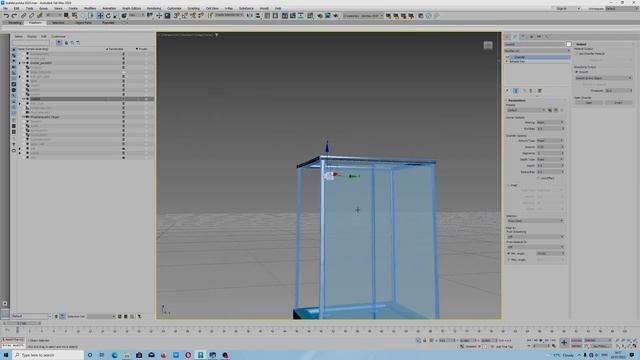Activate the Select and Link tool
Image resolution: width=640 pixels, height=360 pixels.
pyautogui.click(x=23, y=16)
